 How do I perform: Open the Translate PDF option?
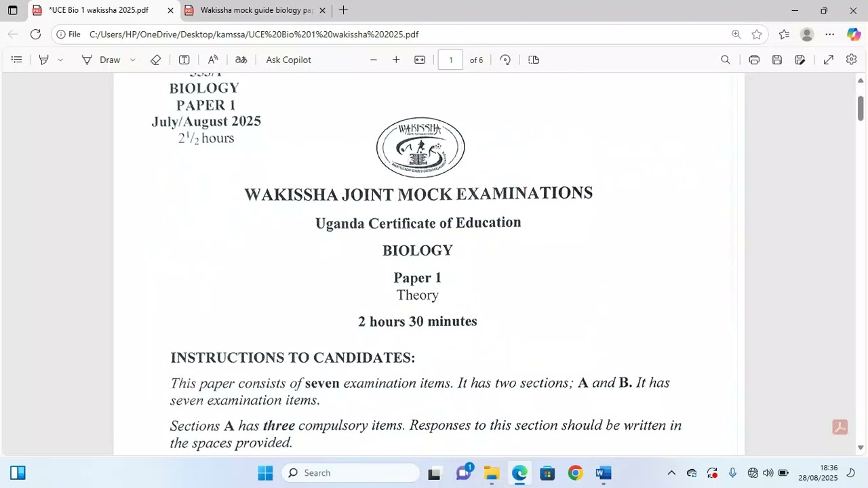241,60
